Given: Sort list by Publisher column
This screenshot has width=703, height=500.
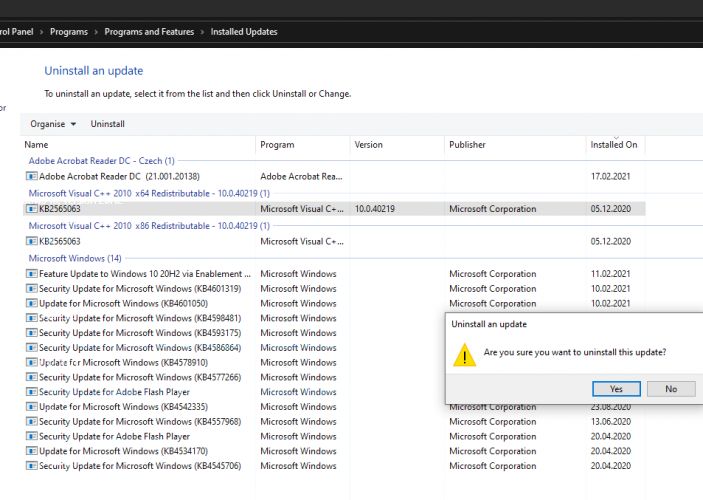Looking at the screenshot, I should (515, 145).
